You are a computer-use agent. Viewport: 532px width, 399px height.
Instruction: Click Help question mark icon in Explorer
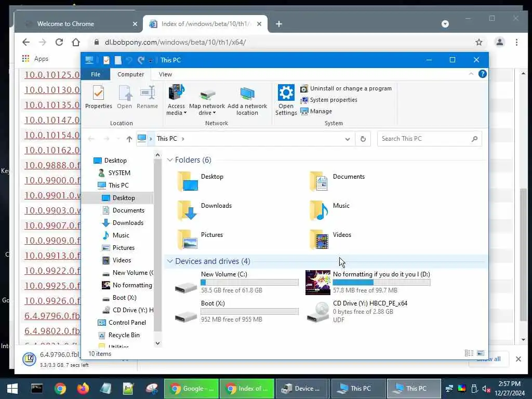point(482,74)
